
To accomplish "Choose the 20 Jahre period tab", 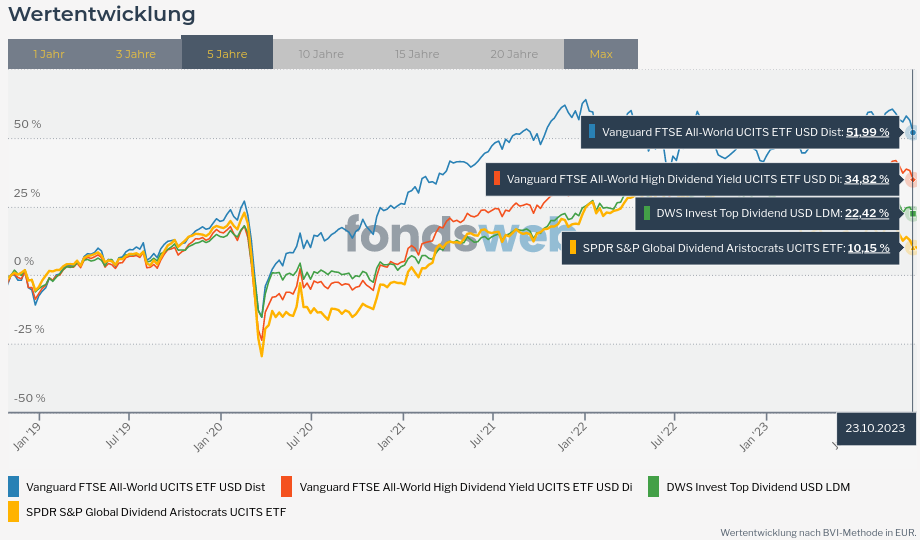I will 514,54.
